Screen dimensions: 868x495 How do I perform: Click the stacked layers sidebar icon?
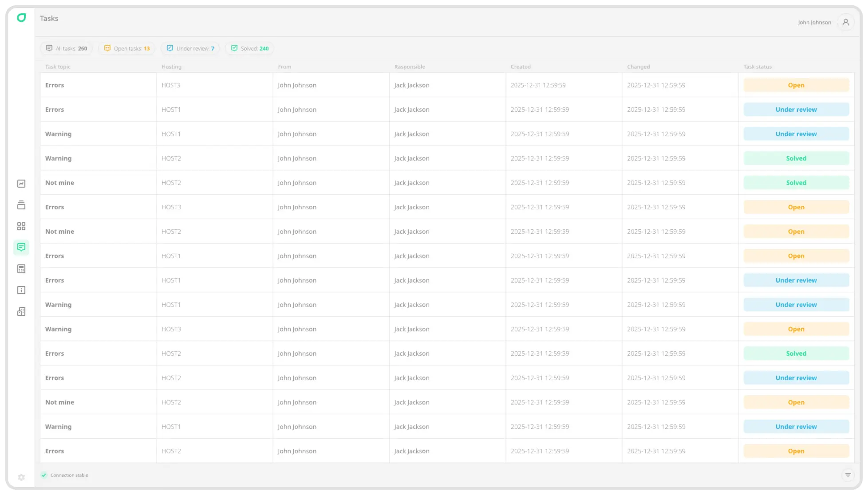[21, 205]
